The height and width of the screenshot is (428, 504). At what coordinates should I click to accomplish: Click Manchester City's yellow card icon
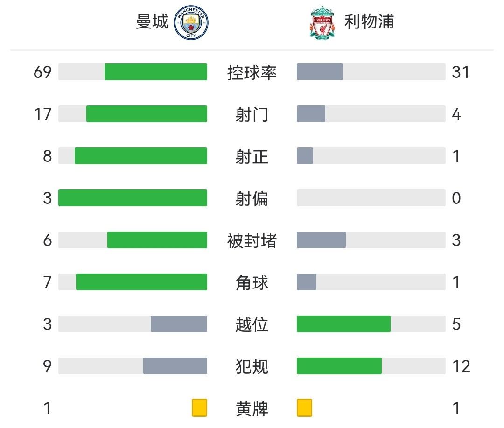[199, 407]
